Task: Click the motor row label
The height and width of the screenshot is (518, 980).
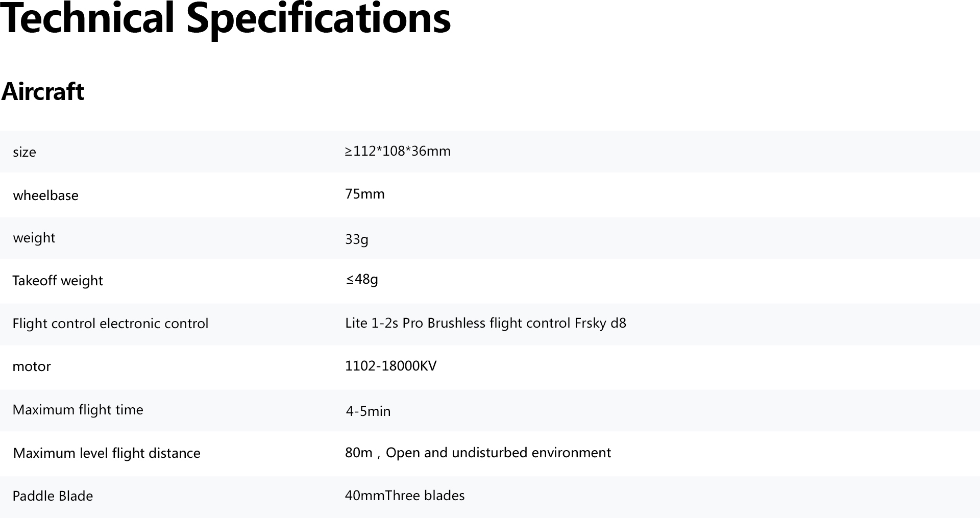Action: pyautogui.click(x=32, y=366)
